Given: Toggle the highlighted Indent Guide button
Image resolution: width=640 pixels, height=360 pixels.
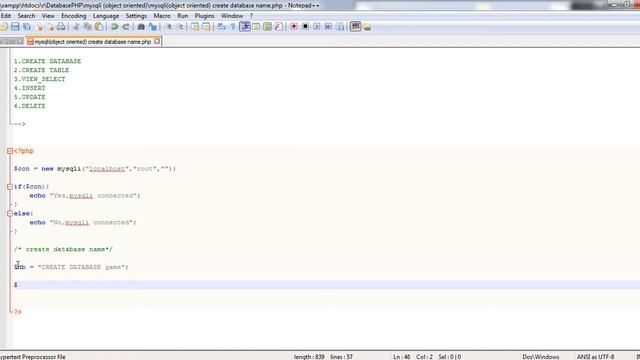Looking at the screenshot, I should point(245,27).
